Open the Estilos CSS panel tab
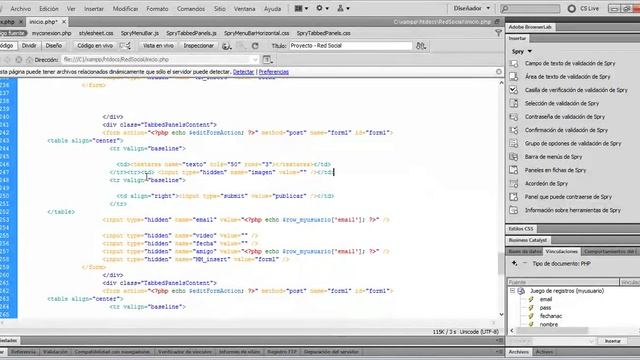 click(x=521, y=229)
